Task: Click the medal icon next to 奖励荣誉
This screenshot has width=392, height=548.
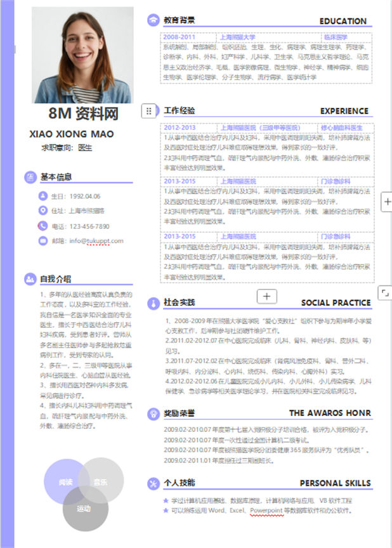Action: pyautogui.click(x=153, y=414)
